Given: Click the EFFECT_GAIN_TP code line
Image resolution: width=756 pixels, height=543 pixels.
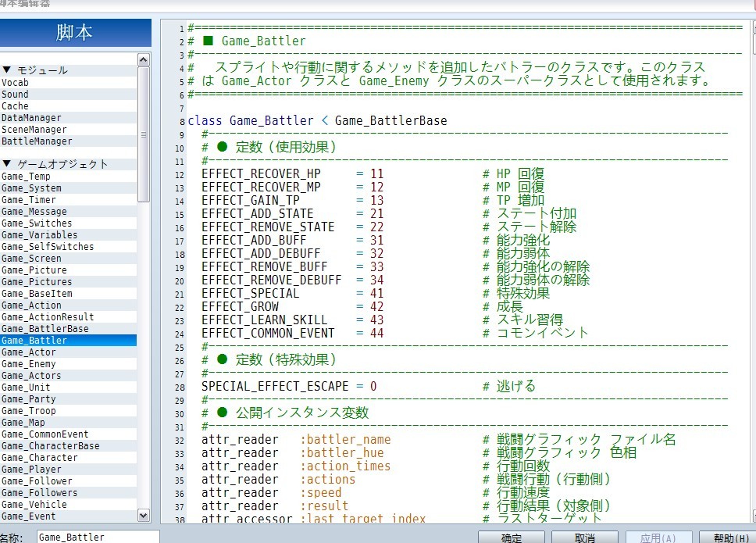Looking at the screenshot, I should coord(373,200).
